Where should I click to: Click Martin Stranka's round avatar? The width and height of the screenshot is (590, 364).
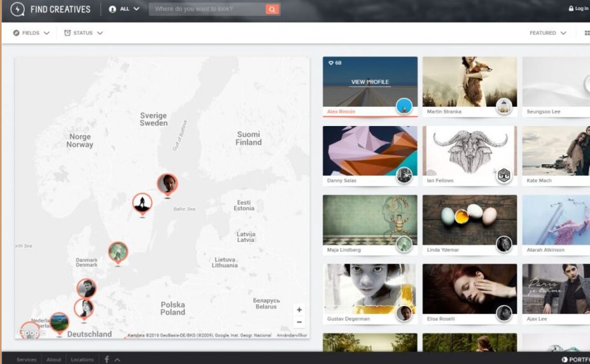[x=504, y=106]
